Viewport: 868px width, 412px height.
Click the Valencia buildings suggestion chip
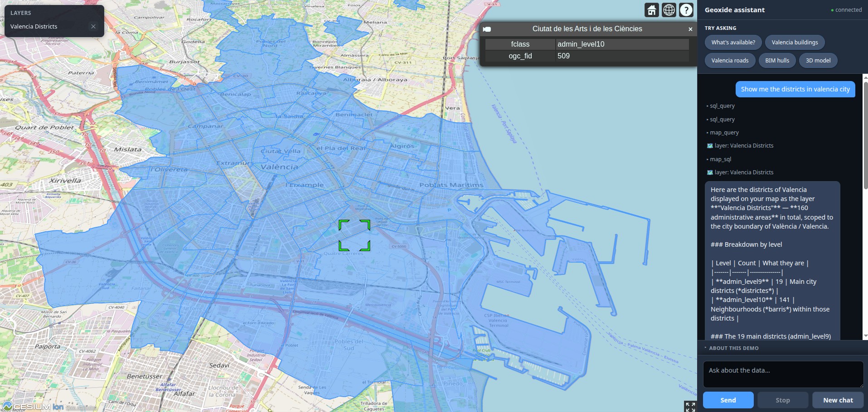coord(795,43)
